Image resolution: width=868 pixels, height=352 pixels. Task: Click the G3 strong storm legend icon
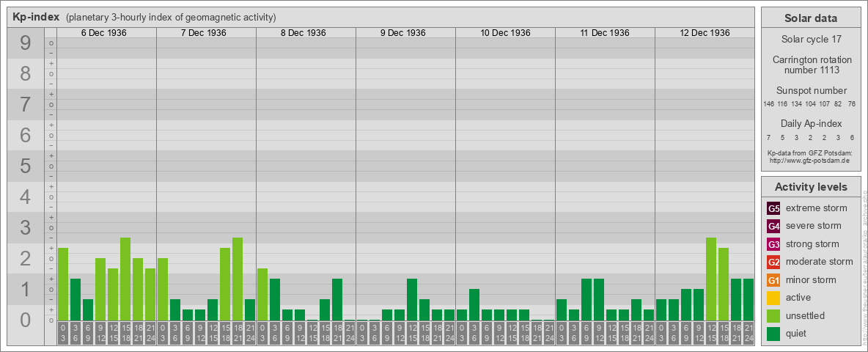click(x=773, y=244)
